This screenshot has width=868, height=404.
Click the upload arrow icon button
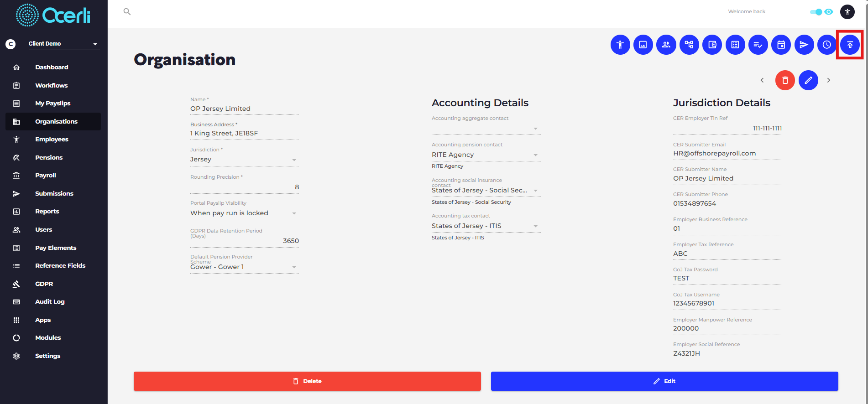coord(850,45)
